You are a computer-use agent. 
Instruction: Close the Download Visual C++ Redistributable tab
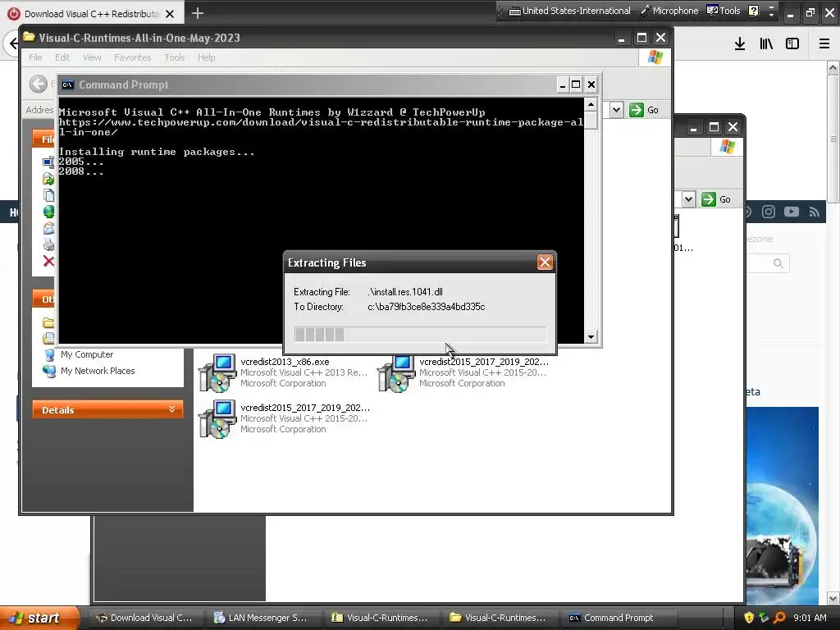click(170, 14)
